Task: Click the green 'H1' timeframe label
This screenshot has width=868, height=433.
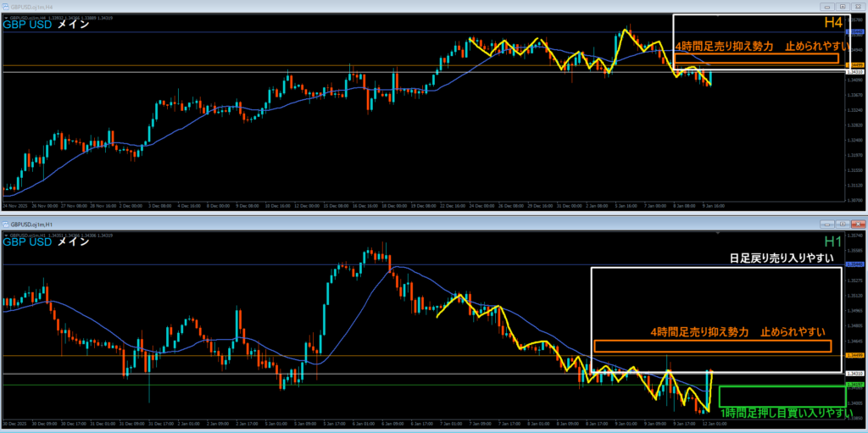Action: (x=833, y=241)
